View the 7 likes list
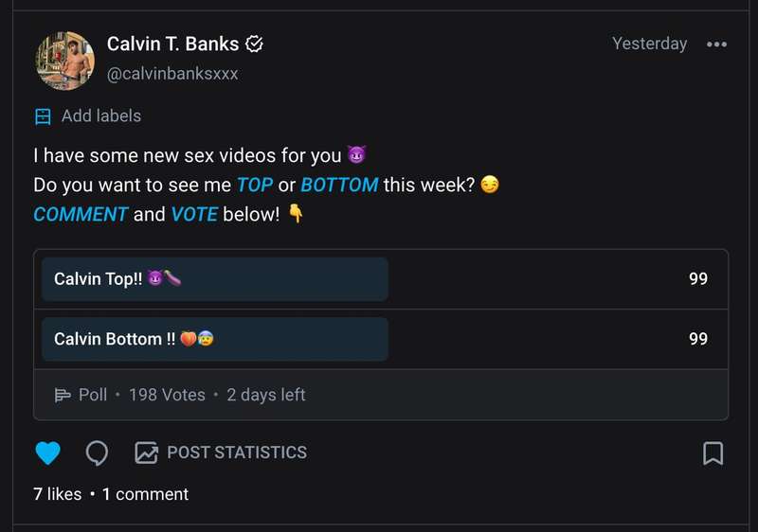The height and width of the screenshot is (532, 758). [58, 494]
